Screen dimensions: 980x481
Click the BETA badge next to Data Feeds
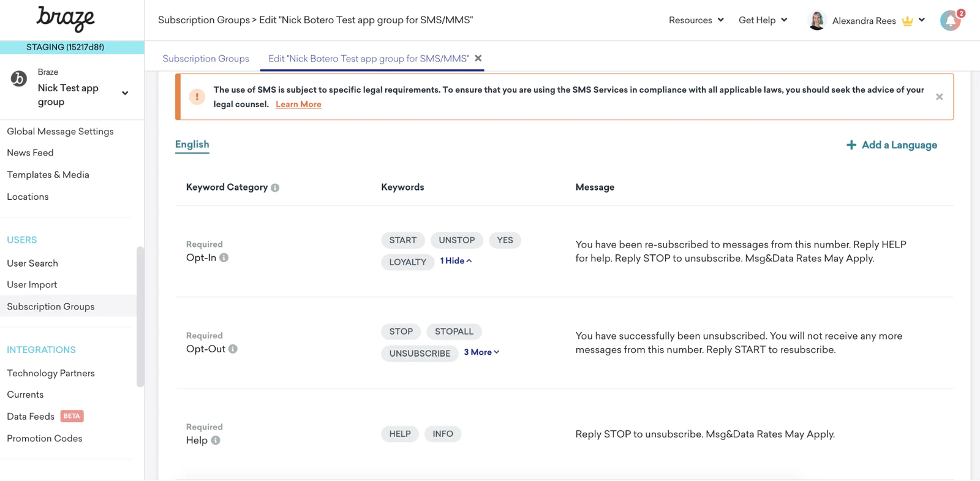click(x=72, y=416)
